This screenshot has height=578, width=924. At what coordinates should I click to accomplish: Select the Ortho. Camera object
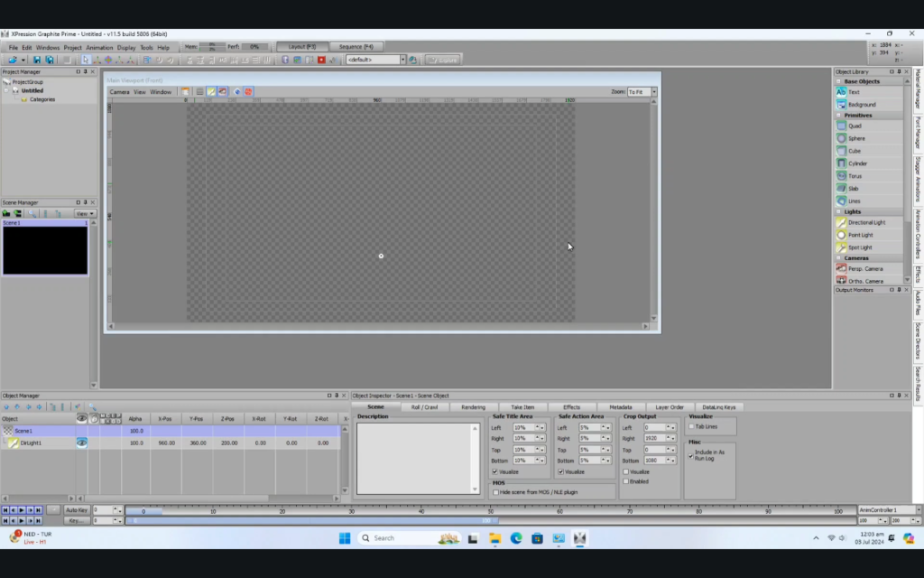869,281
